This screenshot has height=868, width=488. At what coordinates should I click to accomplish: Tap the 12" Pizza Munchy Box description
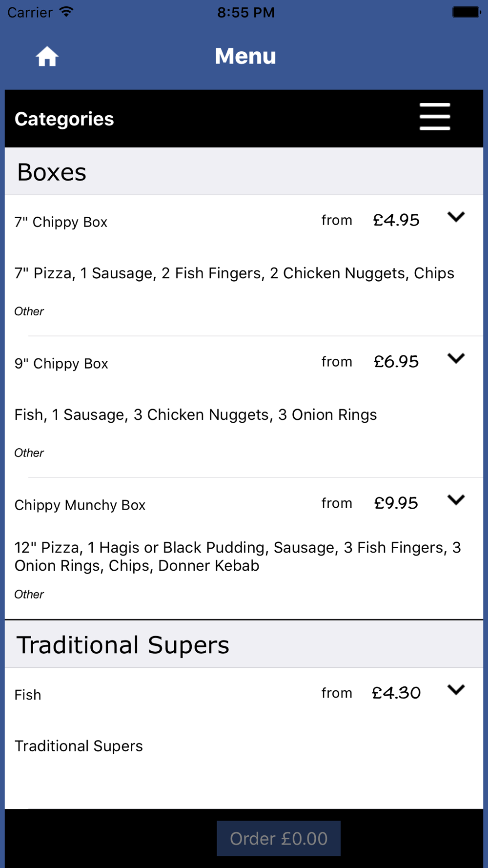238,557
